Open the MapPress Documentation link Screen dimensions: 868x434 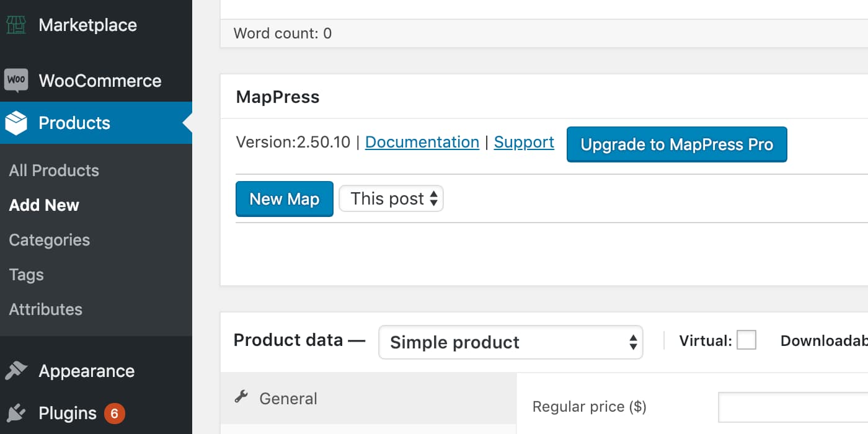[422, 142]
